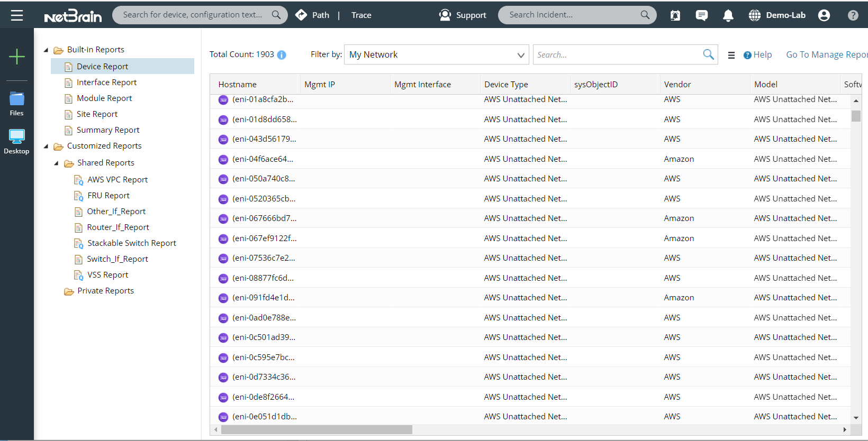Click the Demo-Lab globe icon
868x441 pixels.
(755, 15)
